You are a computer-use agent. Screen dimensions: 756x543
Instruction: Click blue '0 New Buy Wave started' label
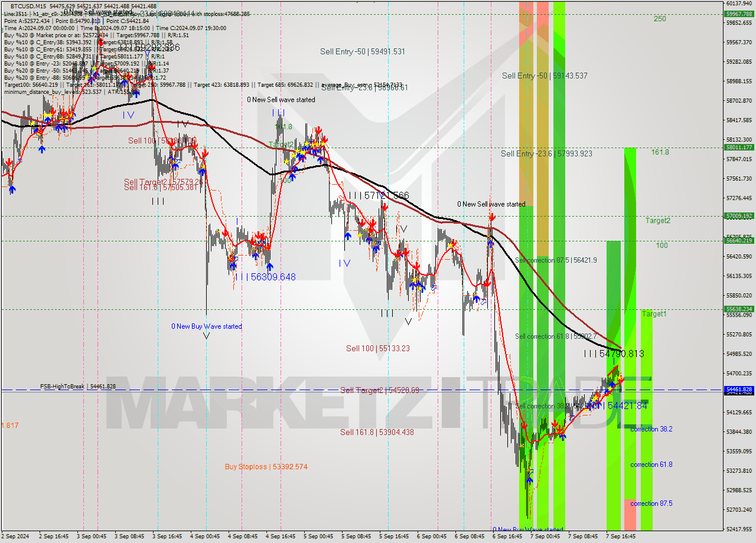[207, 326]
